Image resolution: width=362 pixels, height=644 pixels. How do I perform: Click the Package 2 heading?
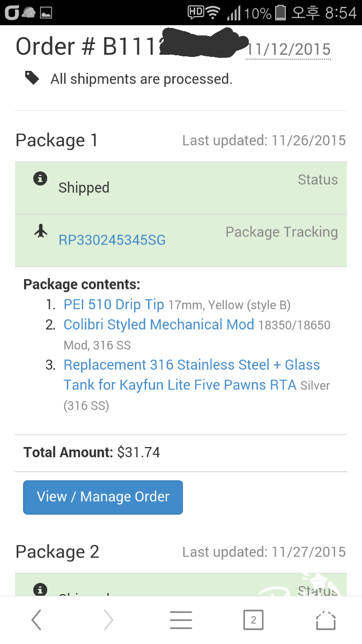click(x=57, y=552)
